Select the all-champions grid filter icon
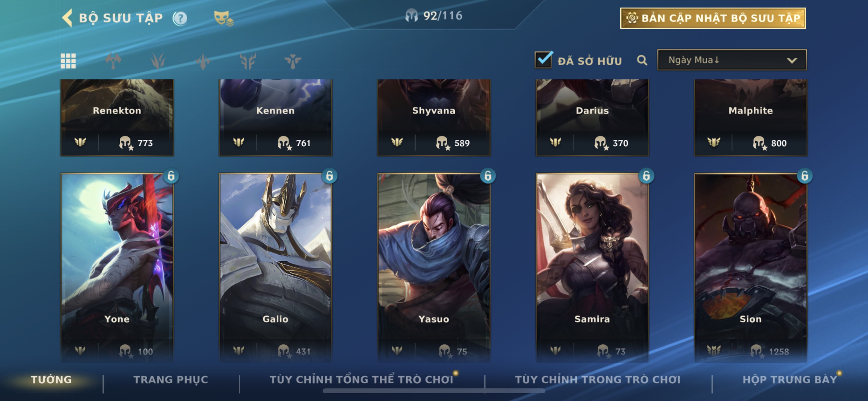Screen dimensions: 868x401 tap(68, 61)
